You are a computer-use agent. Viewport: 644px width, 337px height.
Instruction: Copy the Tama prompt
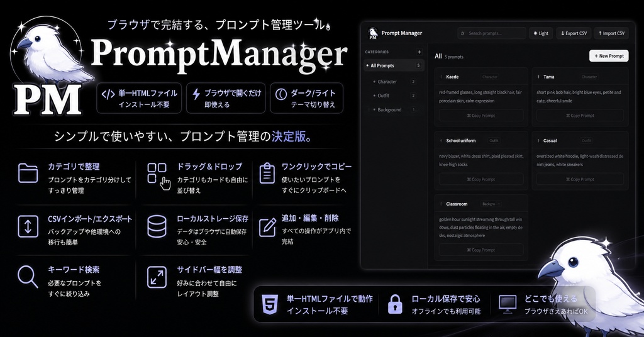pos(580,116)
